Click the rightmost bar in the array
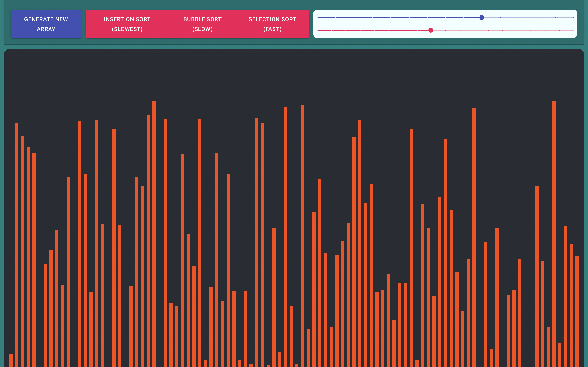Image resolution: width=588 pixels, height=367 pixels. pos(577,311)
